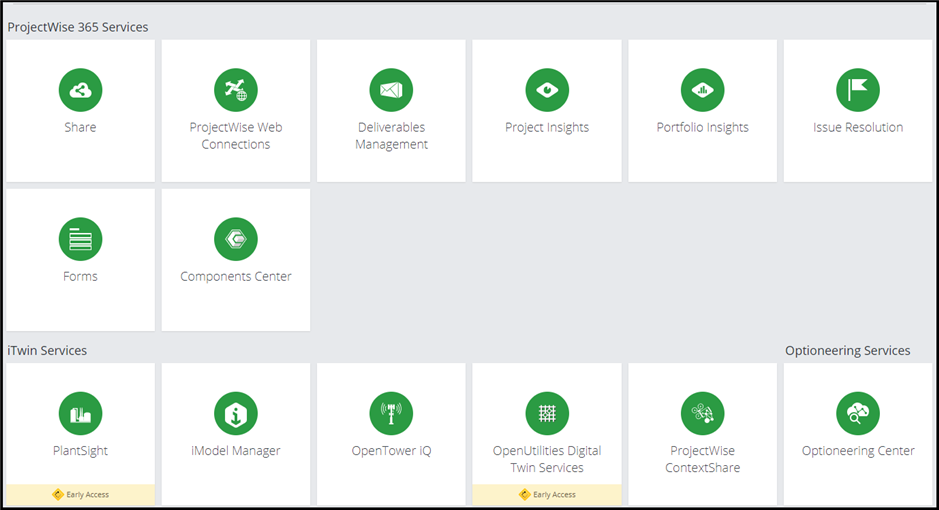The image size is (939, 510).
Task: Open the Optioneering Center icon
Action: (x=858, y=414)
